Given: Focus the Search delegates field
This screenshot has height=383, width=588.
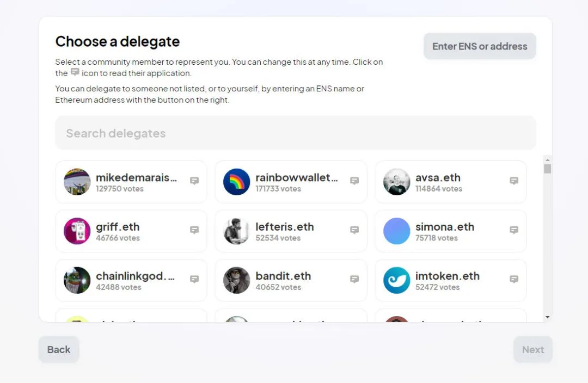Looking at the screenshot, I should click(295, 133).
